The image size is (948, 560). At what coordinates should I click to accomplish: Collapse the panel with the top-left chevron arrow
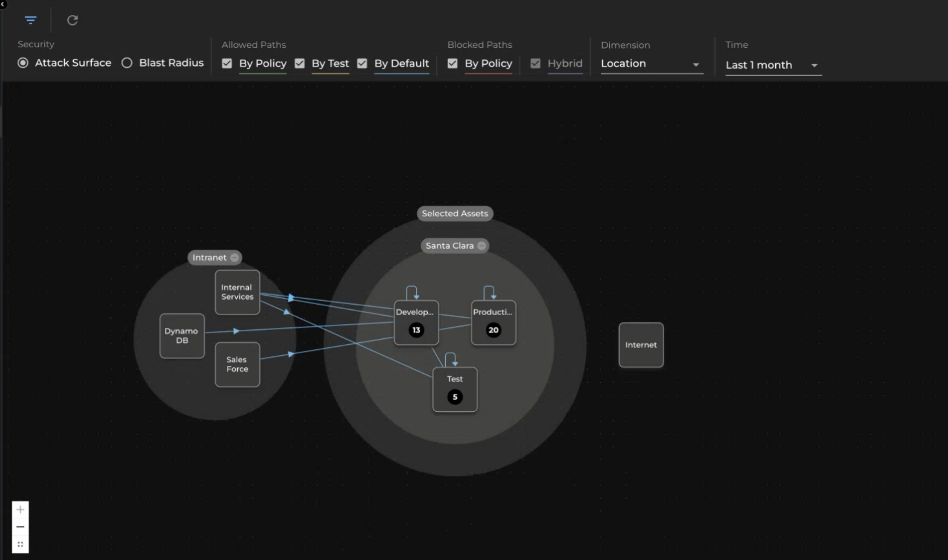3,5
